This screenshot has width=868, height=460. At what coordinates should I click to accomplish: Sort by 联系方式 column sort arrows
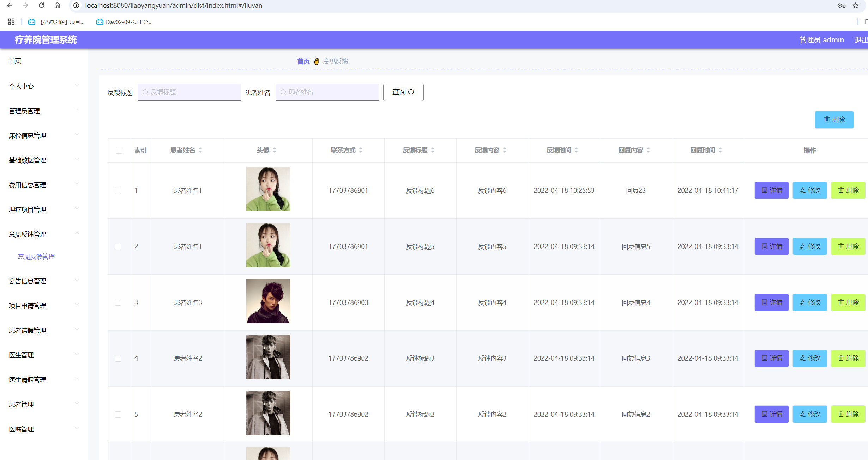(361, 150)
